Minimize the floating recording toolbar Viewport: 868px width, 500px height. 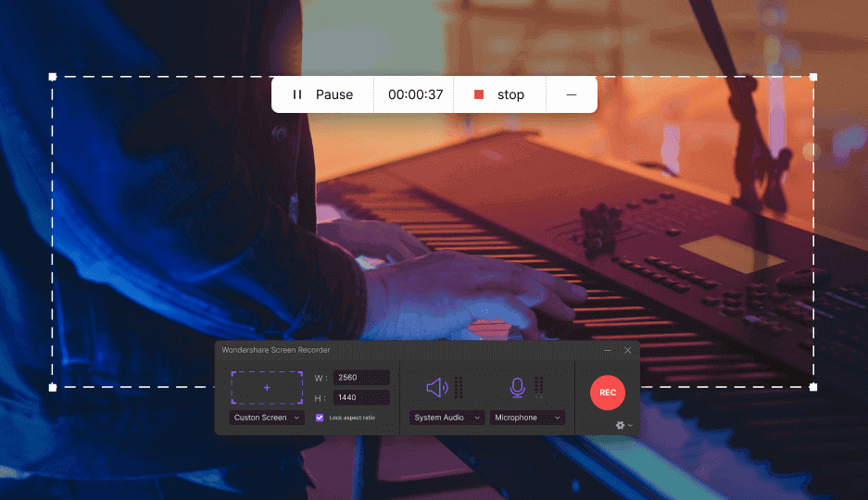coord(572,94)
